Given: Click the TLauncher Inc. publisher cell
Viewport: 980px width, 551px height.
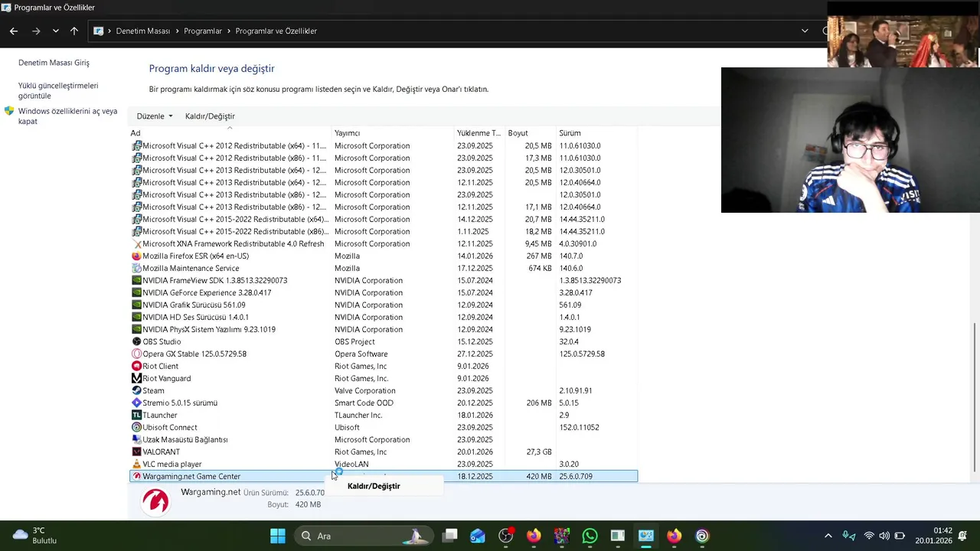Looking at the screenshot, I should point(358,415).
